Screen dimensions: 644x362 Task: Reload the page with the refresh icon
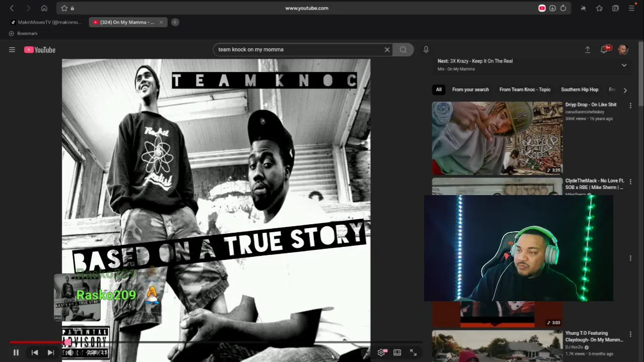pos(563,8)
